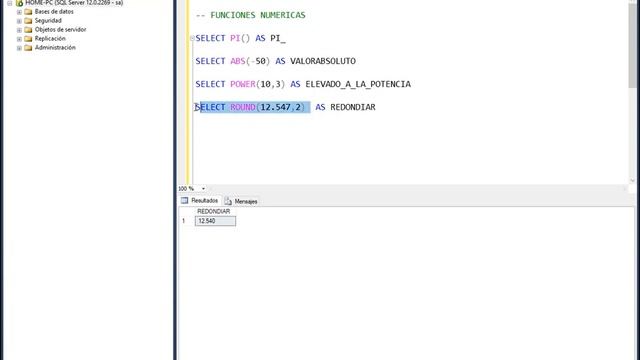Screen dimensions: 640x360
Task: Expand the Objetos de servidor node
Action: tap(19, 30)
